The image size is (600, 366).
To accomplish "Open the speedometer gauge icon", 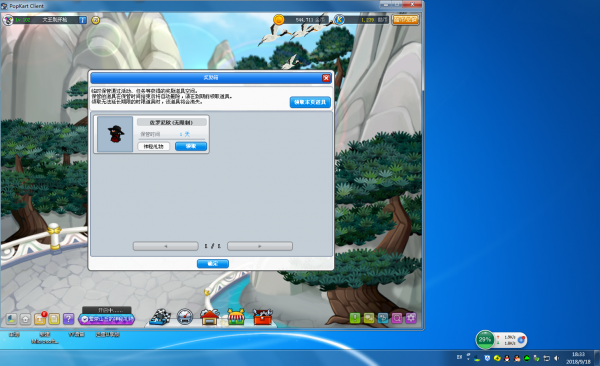I will [x=185, y=317].
